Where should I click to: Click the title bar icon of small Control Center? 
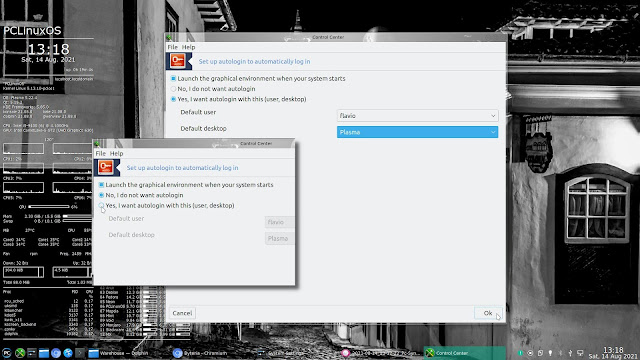97,143
